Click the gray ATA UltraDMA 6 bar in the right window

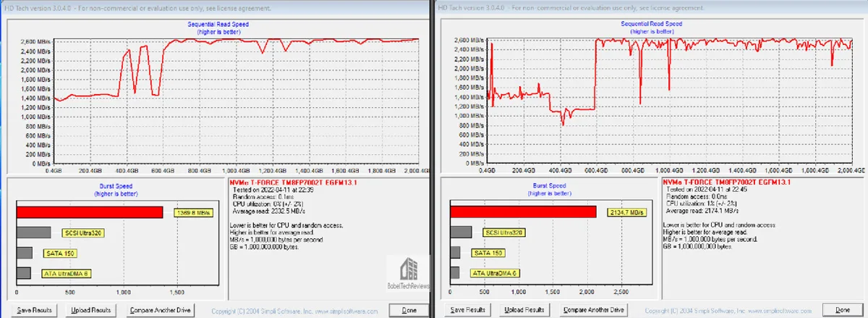pos(454,272)
